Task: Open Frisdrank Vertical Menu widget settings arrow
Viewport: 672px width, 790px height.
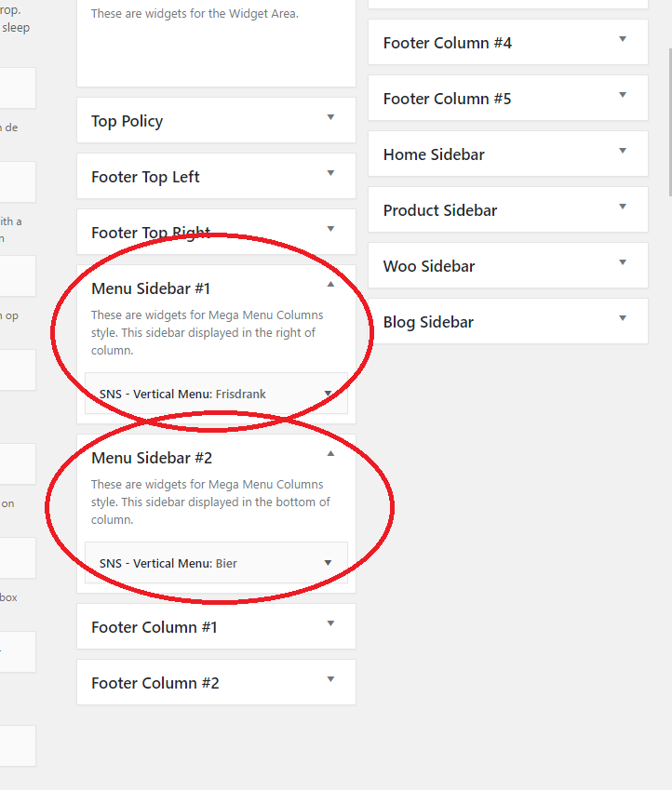Action: point(328,394)
